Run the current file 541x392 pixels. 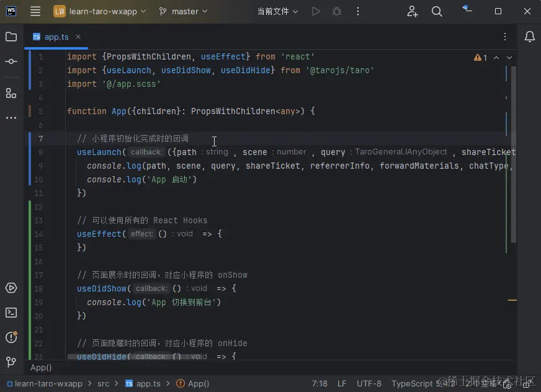tap(315, 11)
